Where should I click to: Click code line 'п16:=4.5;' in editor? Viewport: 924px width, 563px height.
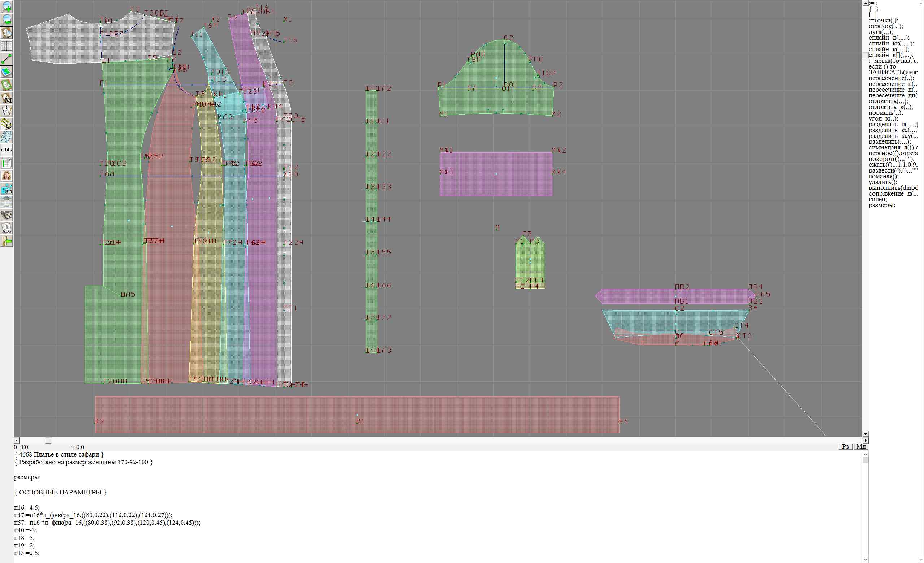pyautogui.click(x=27, y=507)
